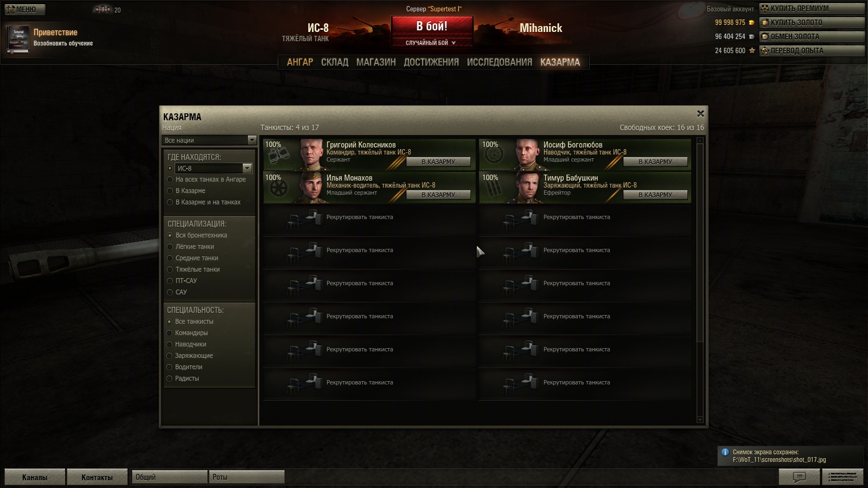Open the 'Все нации' nation dropdown
This screenshot has height=488, width=868.
coord(209,140)
